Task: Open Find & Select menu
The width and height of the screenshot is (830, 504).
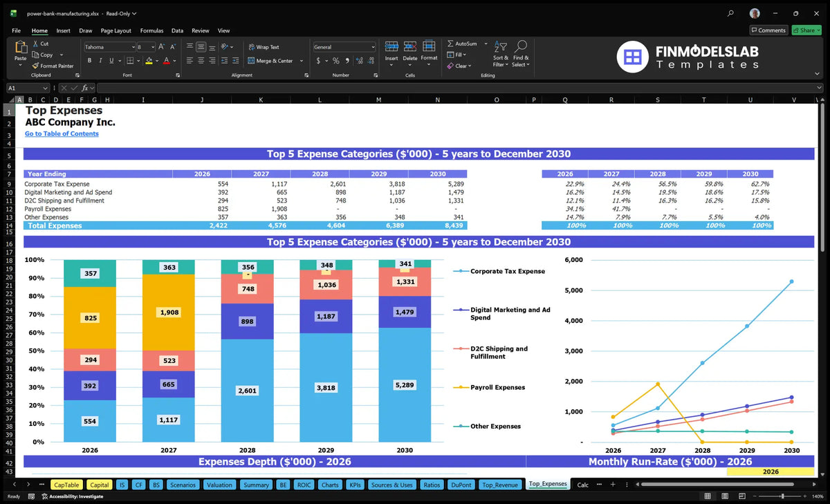Action: (521, 54)
